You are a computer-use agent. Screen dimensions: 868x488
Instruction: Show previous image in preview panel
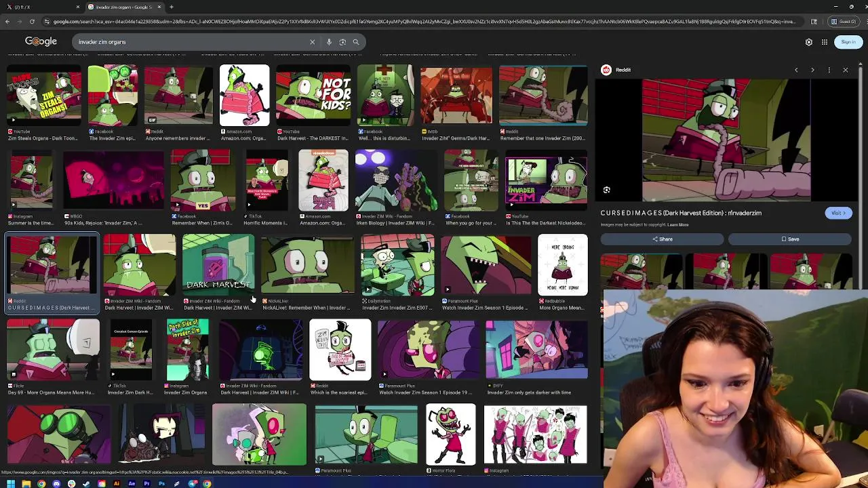click(796, 70)
